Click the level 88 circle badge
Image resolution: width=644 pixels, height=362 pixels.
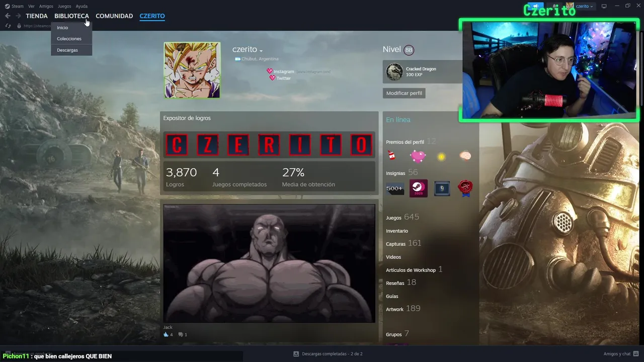[x=409, y=50]
